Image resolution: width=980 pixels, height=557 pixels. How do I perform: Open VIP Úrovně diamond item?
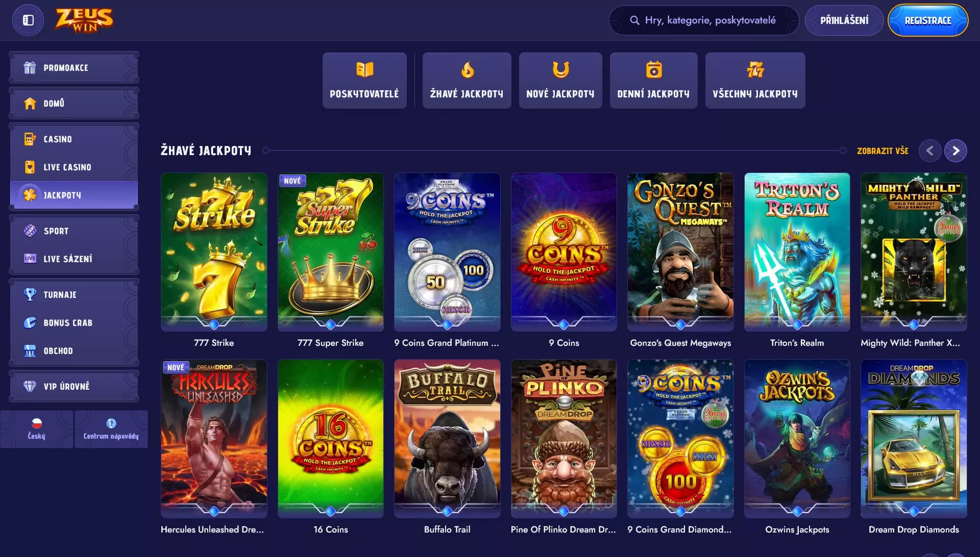[x=74, y=386]
